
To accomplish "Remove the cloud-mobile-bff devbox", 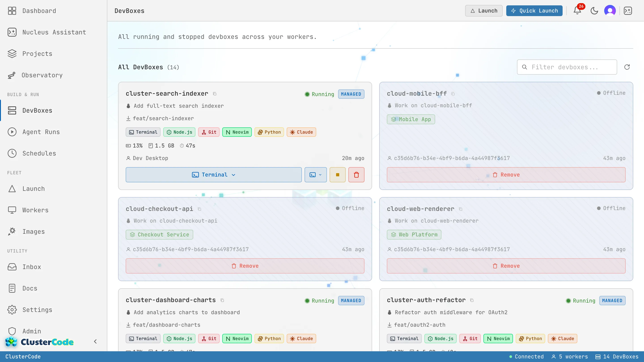I will (506, 175).
